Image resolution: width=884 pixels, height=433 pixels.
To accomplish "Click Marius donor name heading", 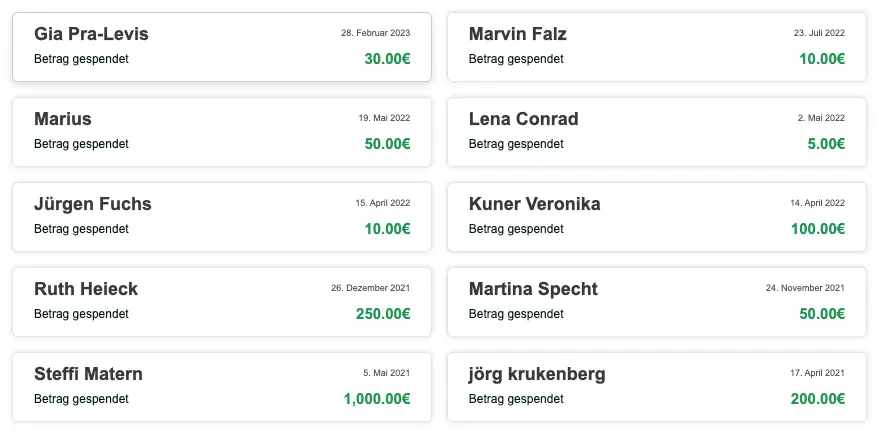I will (x=63, y=119).
